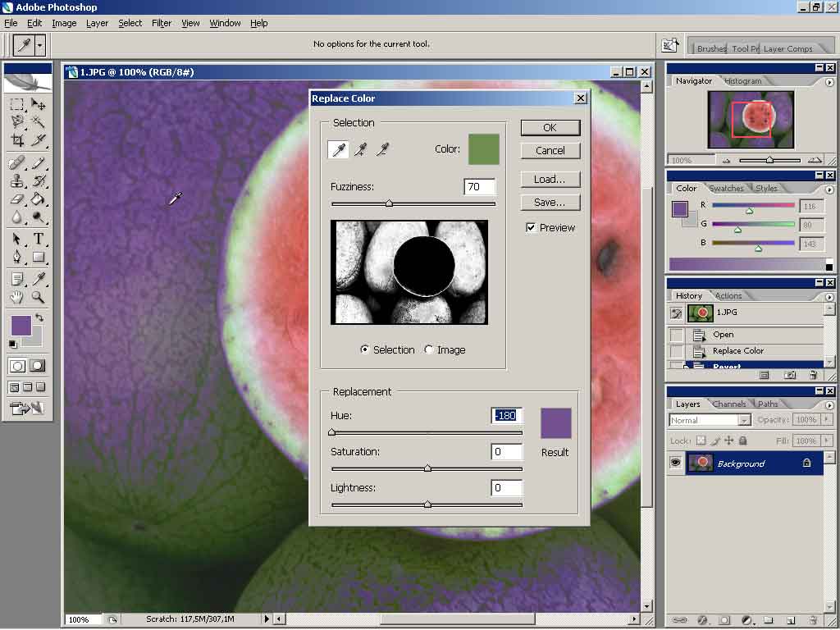Viewport: 840px width, 630px height.
Task: Open the Navigator panel flyout menu
Action: point(829,82)
